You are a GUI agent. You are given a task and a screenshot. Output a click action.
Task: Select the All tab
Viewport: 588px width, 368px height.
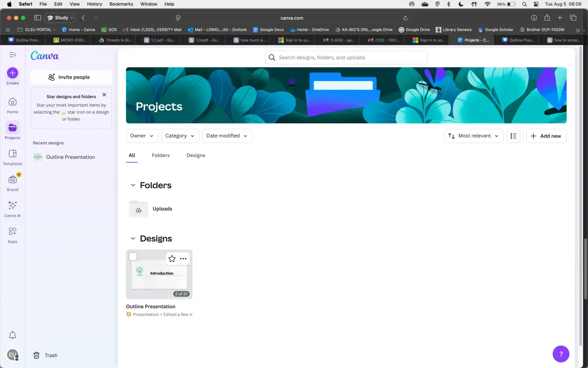tap(132, 155)
